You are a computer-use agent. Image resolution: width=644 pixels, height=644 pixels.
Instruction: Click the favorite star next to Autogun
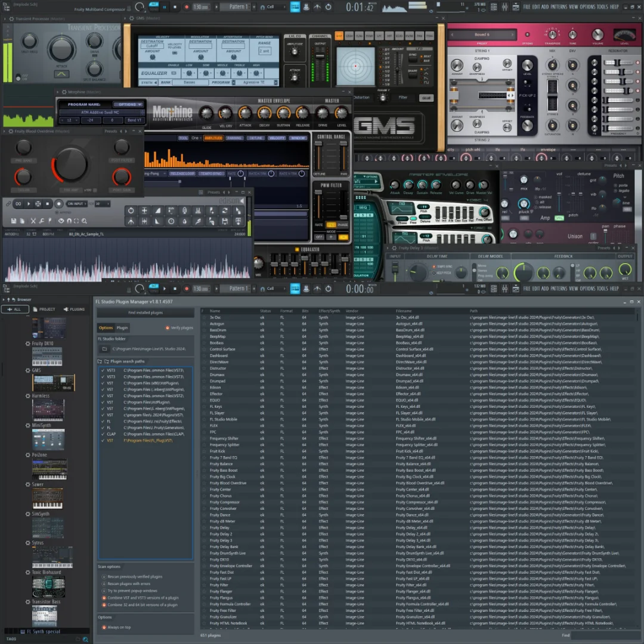pyautogui.click(x=203, y=324)
